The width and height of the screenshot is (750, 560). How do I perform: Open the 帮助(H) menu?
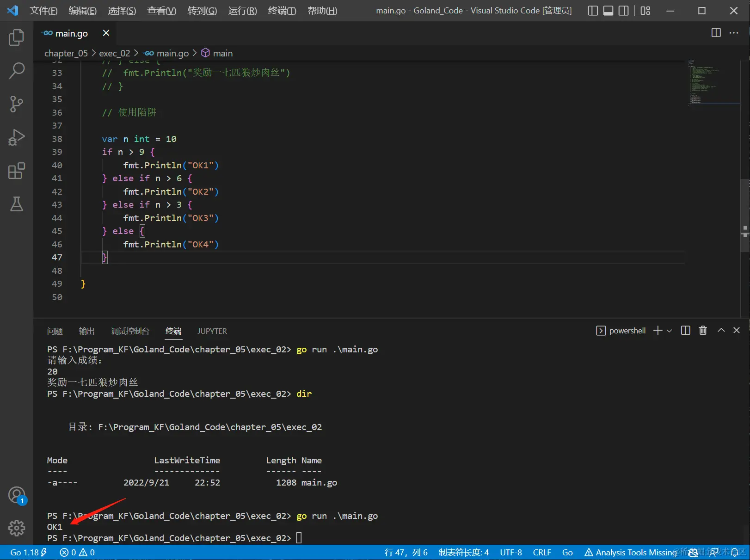tap(322, 11)
